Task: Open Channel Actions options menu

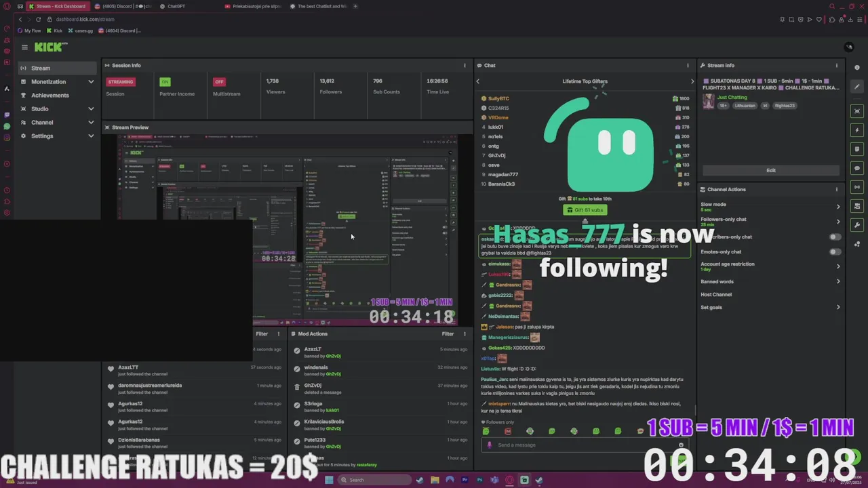Action: 836,190
